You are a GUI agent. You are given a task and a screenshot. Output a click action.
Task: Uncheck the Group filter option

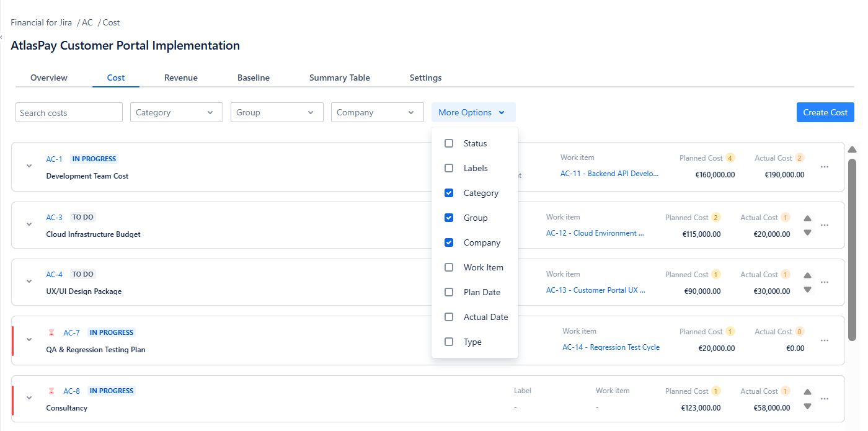(x=449, y=218)
